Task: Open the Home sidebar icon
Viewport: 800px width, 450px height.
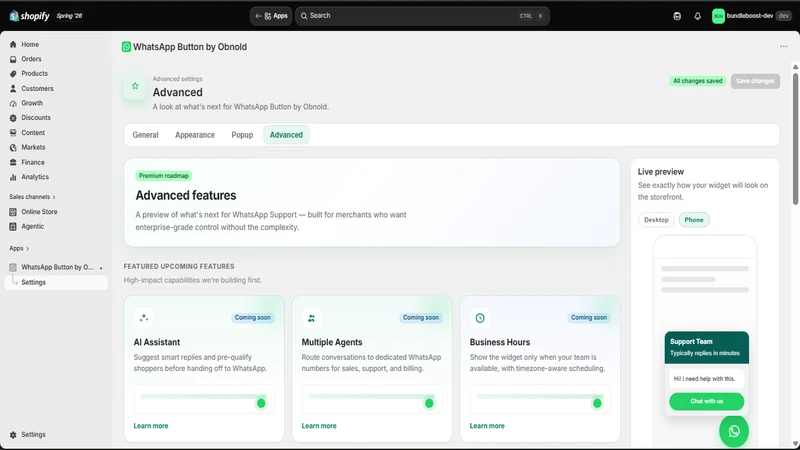Action: [13, 44]
